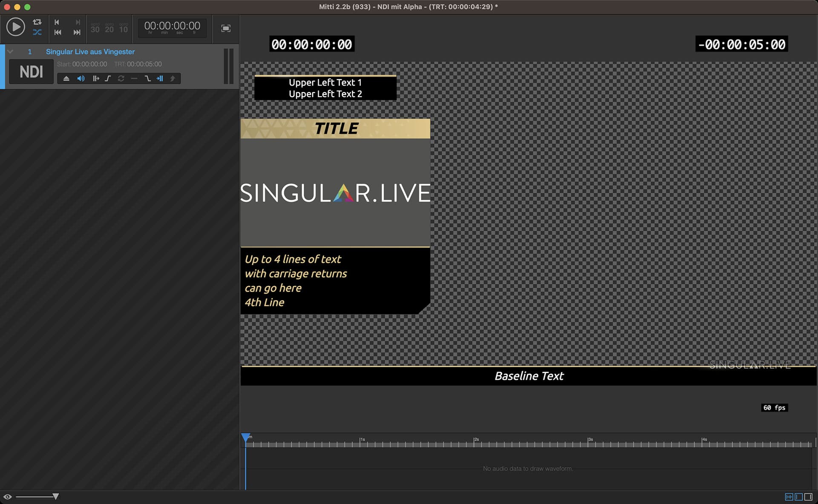Click the fade-in curve icon
Screen dimensions: 818x504
108,78
